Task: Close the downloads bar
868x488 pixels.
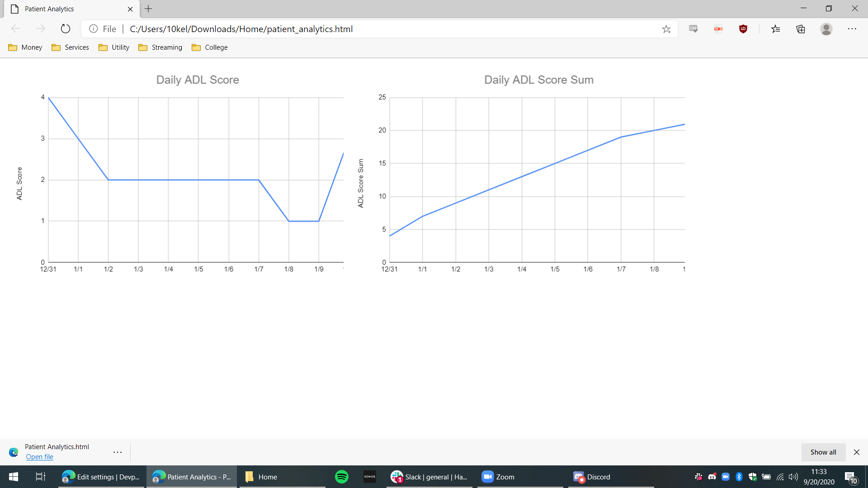Action: pyautogui.click(x=856, y=452)
